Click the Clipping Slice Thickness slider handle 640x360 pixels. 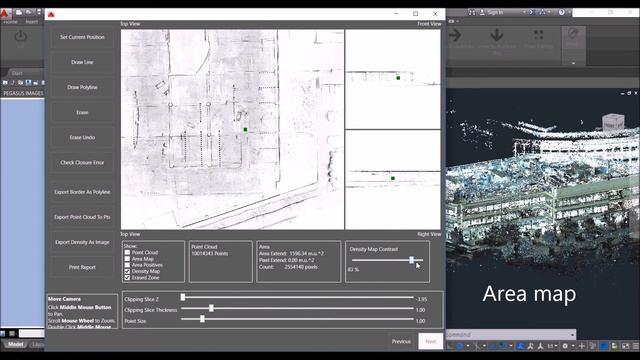(211, 308)
